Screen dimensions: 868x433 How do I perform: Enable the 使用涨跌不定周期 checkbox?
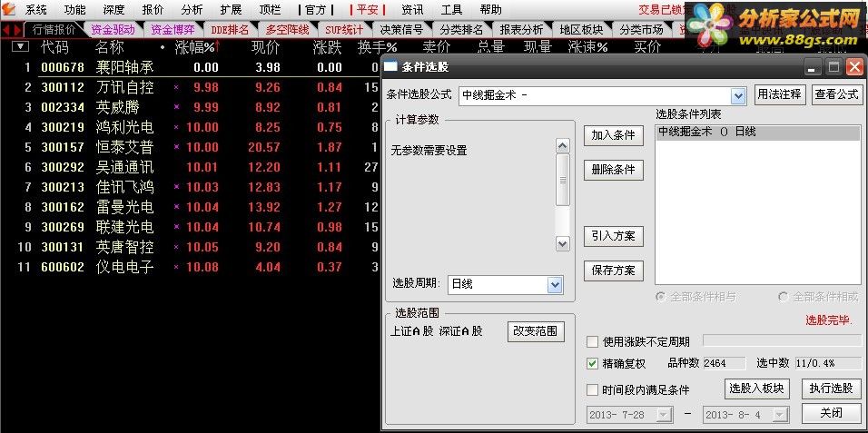pyautogui.click(x=592, y=341)
